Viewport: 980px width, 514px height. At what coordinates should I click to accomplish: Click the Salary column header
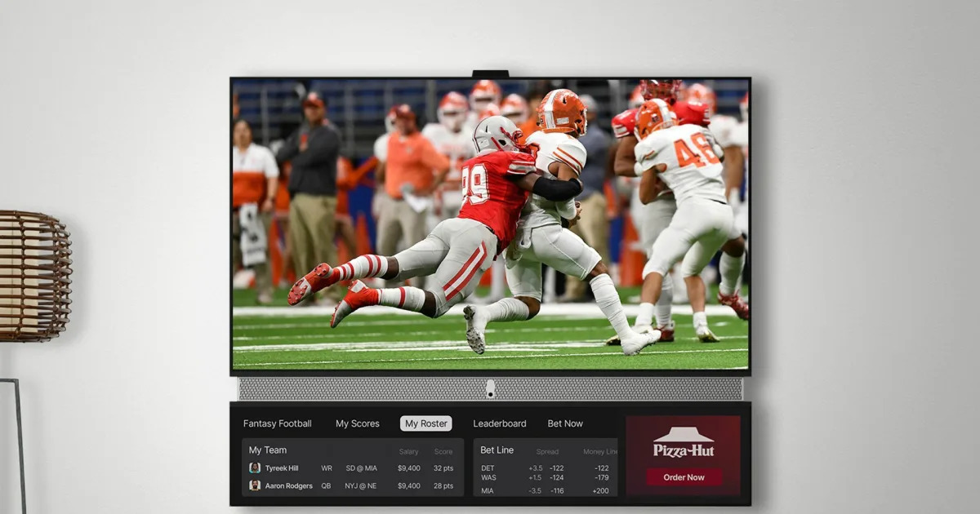click(408, 452)
